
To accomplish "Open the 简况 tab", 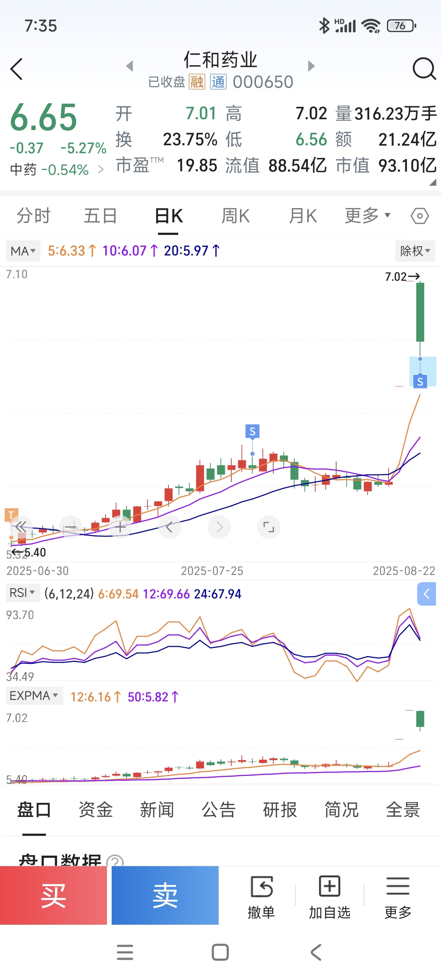I will pos(342,809).
